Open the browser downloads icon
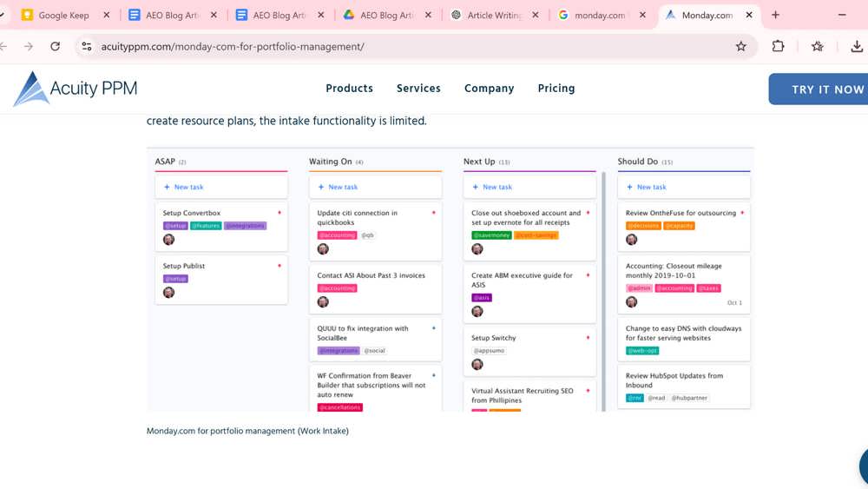 857,47
